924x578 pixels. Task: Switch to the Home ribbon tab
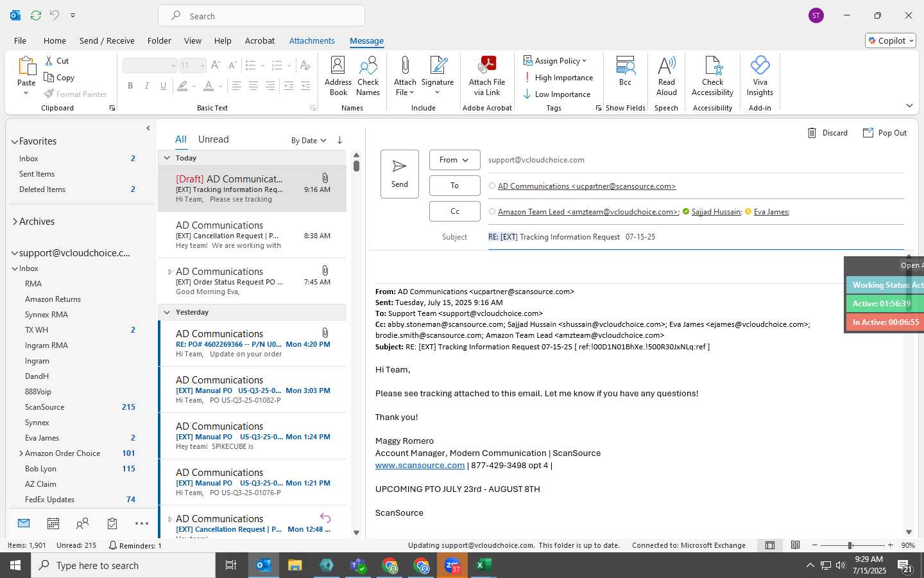pos(55,40)
